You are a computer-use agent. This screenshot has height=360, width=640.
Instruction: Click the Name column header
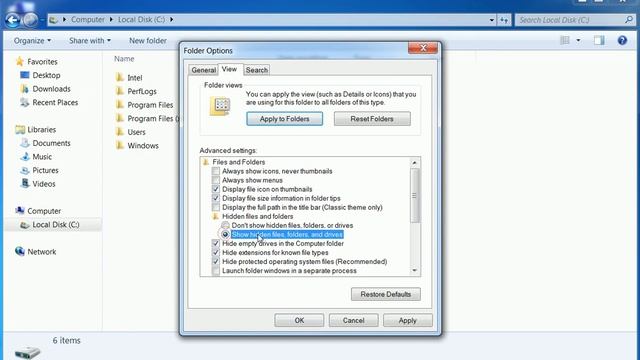click(x=124, y=59)
